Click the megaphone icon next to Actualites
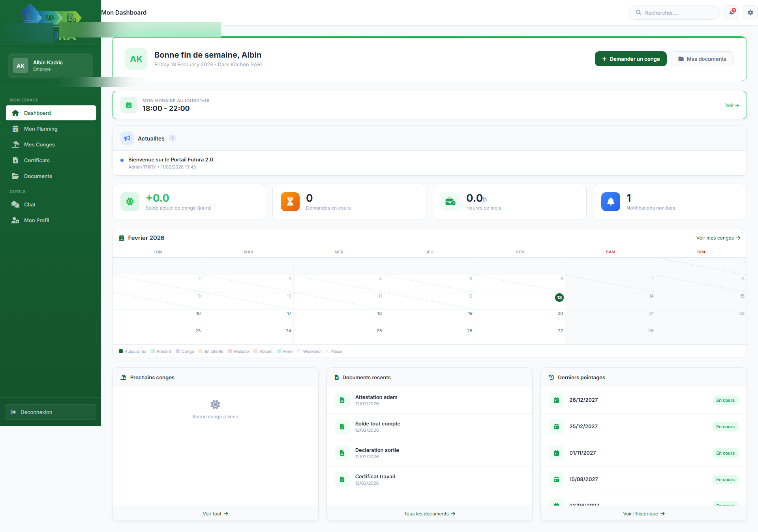 [127, 138]
